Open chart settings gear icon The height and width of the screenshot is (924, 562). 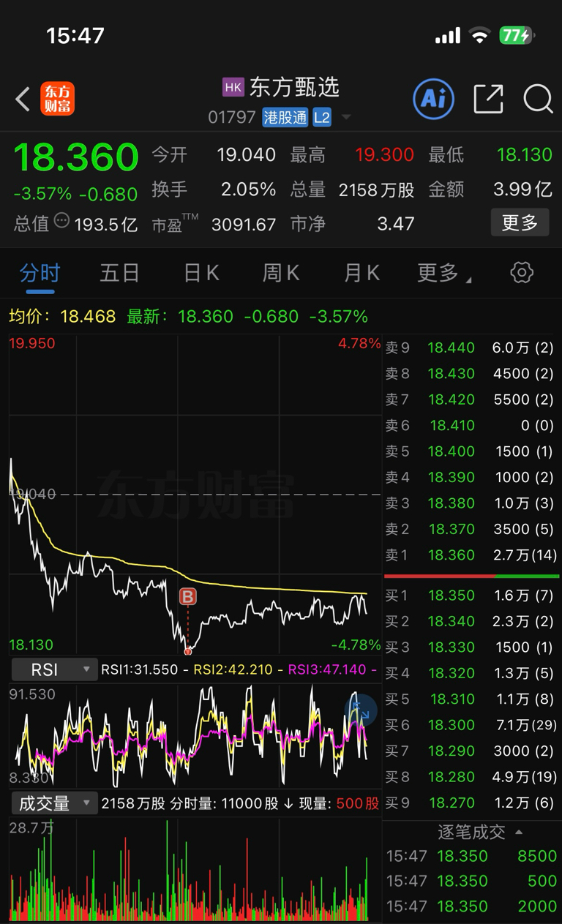(x=522, y=273)
